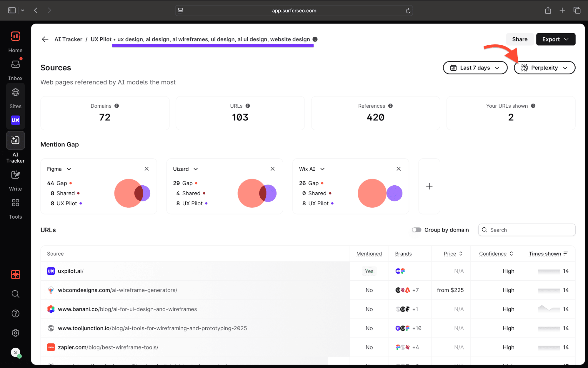
Task: Open the uxpilot.ai/ source link
Action: (x=71, y=271)
